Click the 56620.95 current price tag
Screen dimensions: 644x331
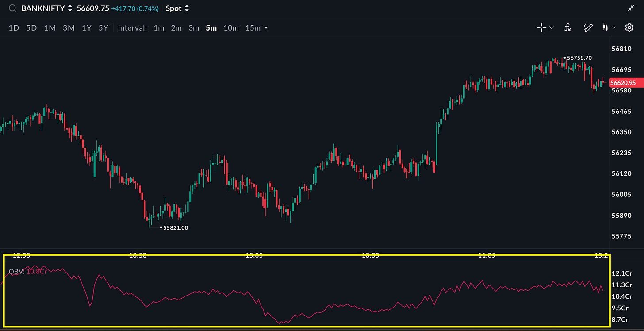[x=623, y=83]
